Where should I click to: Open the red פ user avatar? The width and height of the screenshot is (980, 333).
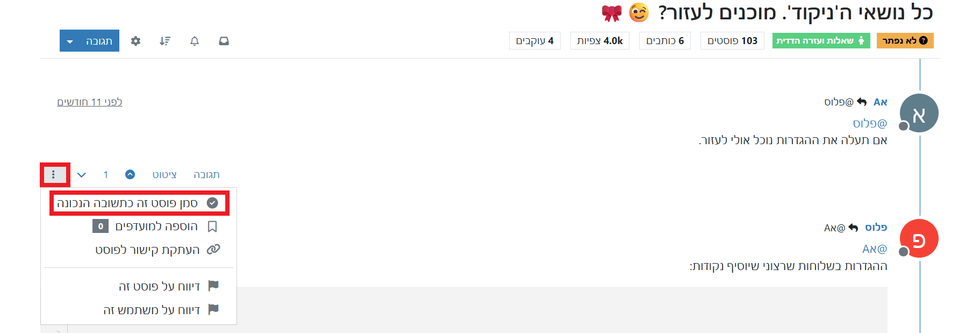[919, 238]
